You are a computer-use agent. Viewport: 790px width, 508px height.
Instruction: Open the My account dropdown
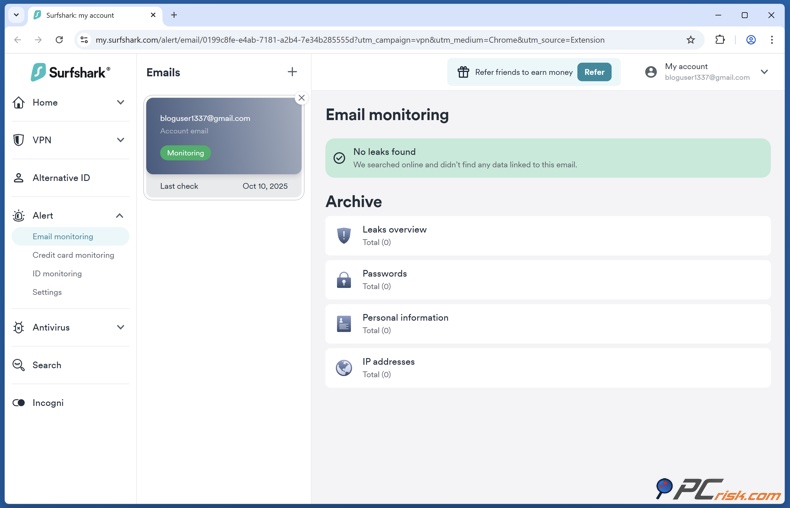pos(764,72)
